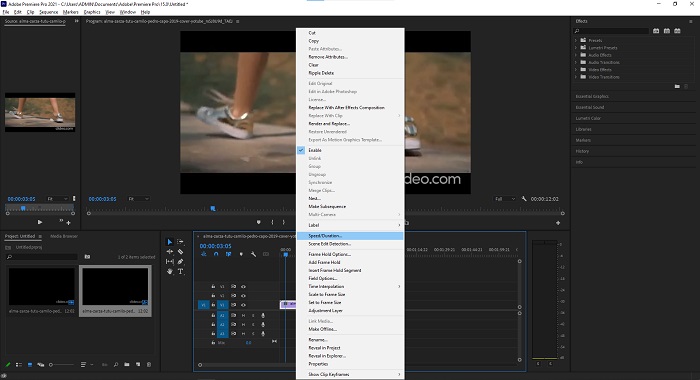The image size is (700, 380).
Task: Select the Razor tool
Action: (180, 252)
